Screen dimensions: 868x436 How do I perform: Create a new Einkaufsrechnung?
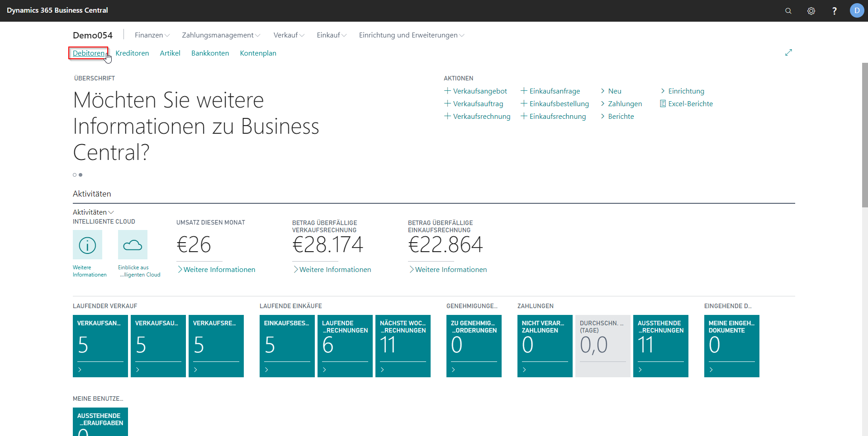(x=553, y=116)
